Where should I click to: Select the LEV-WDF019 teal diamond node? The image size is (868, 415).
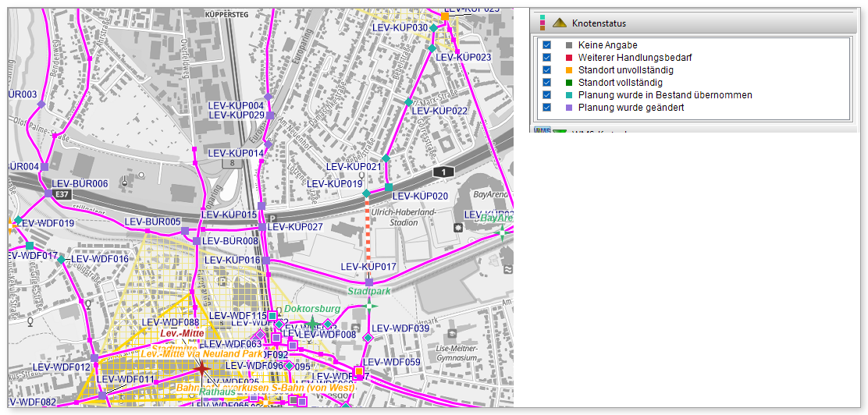[x=18, y=220]
